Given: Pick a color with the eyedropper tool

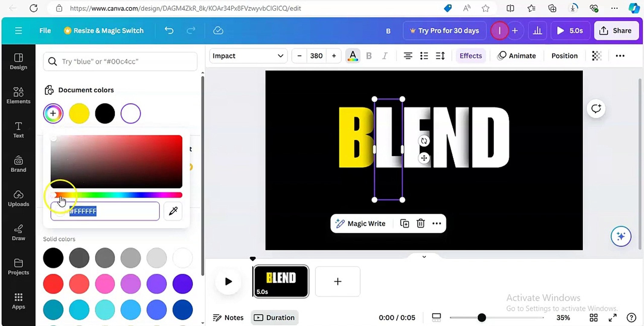Looking at the screenshot, I should 173,211.
